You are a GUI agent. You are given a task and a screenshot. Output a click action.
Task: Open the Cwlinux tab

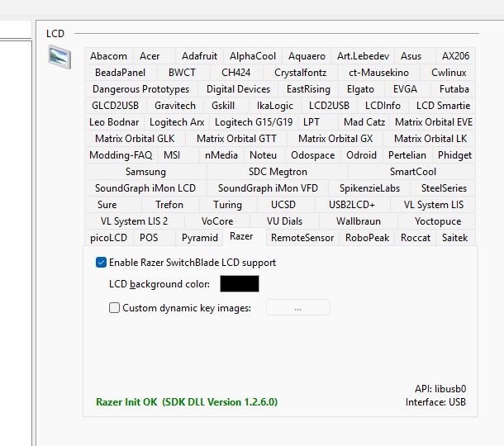point(448,73)
